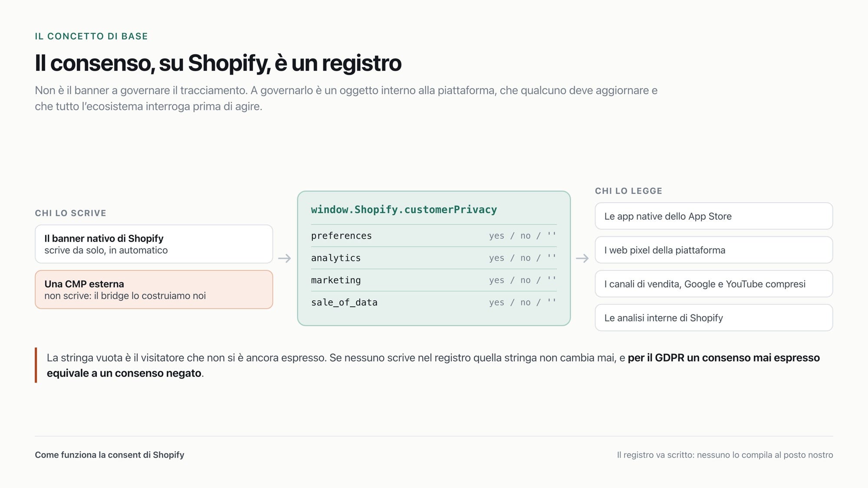Click the "yes / no / ''" values for preferences
This screenshot has width=868, height=488.
pos(523,236)
